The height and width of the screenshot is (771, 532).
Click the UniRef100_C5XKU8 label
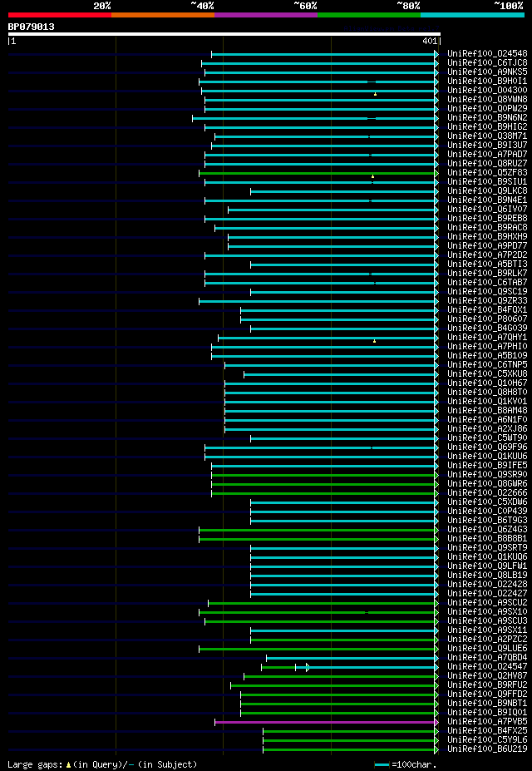[487, 374]
